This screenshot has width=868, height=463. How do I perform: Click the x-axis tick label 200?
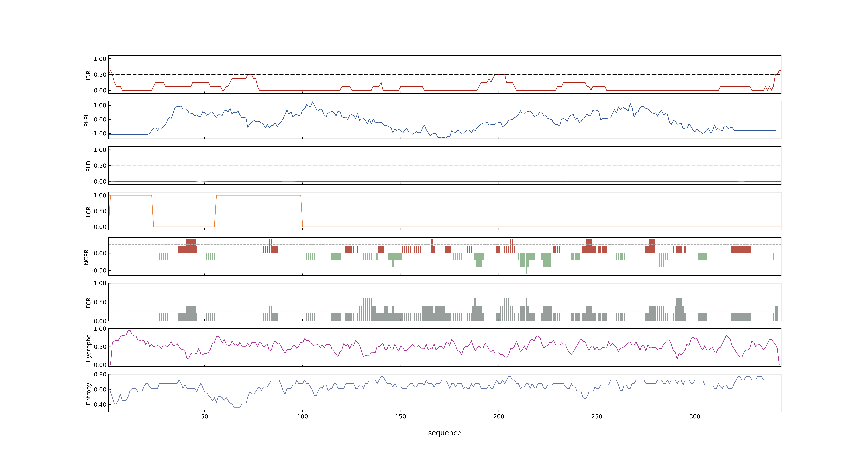[x=499, y=416]
